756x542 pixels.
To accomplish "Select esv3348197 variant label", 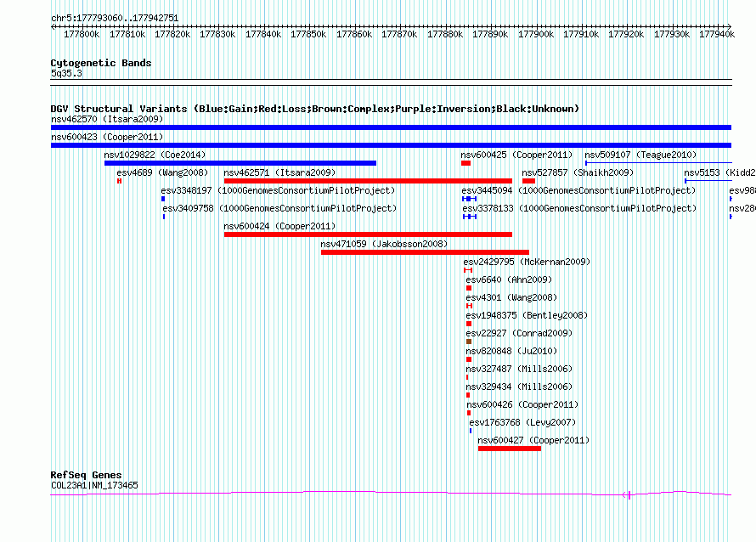I will (279, 190).
